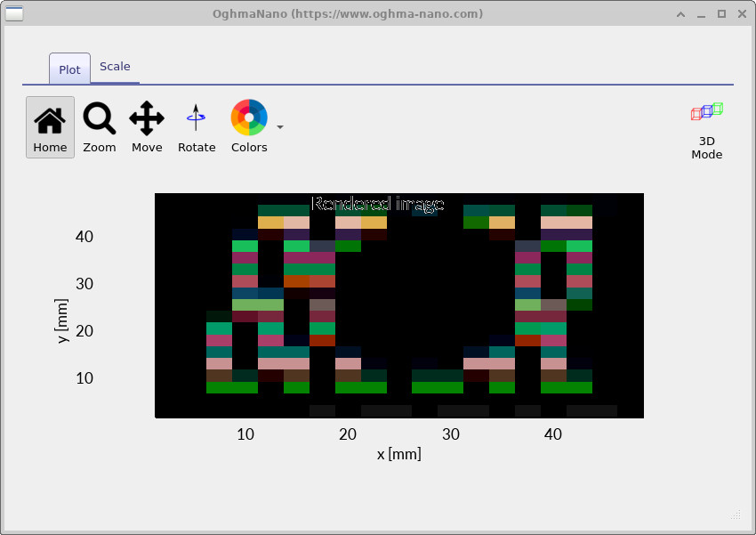Screen dimensions: 756x535
Task: Pick a hue from the color wheel
Action: (249, 117)
